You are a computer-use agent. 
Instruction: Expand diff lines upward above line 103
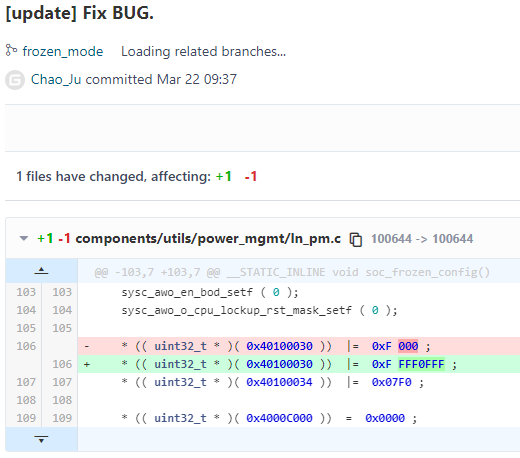pyautogui.click(x=41, y=271)
